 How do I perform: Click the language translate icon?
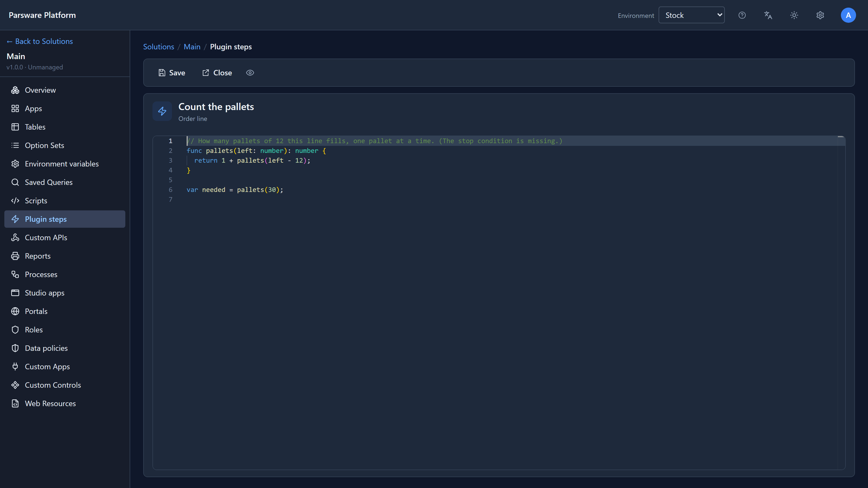coord(768,15)
